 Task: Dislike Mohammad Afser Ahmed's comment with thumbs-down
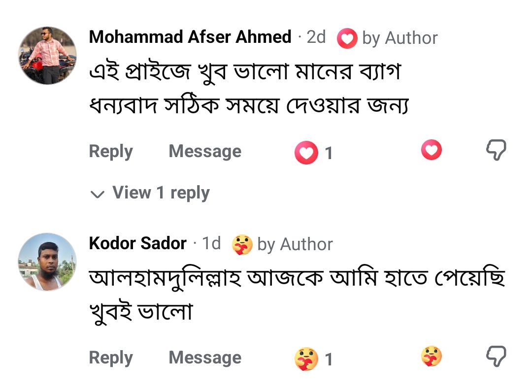(x=496, y=150)
